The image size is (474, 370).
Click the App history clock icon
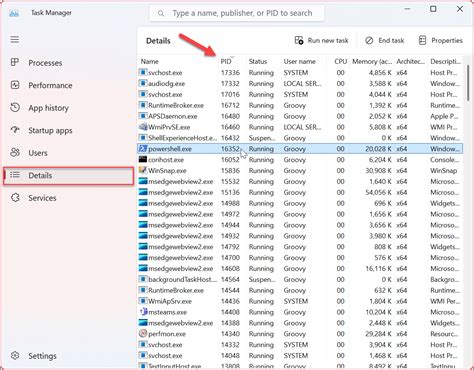click(x=15, y=108)
